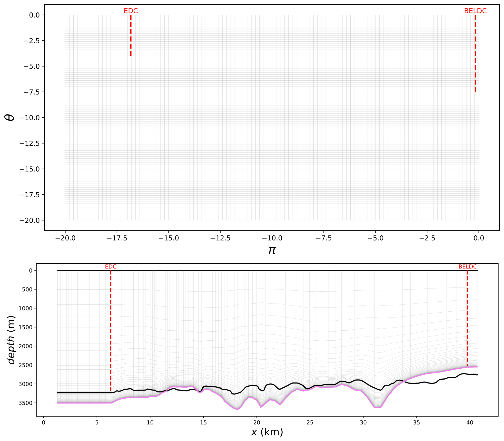The image size is (504, 441).
Task: Click the 40 tick on x (km) axis
Action: coord(470,422)
